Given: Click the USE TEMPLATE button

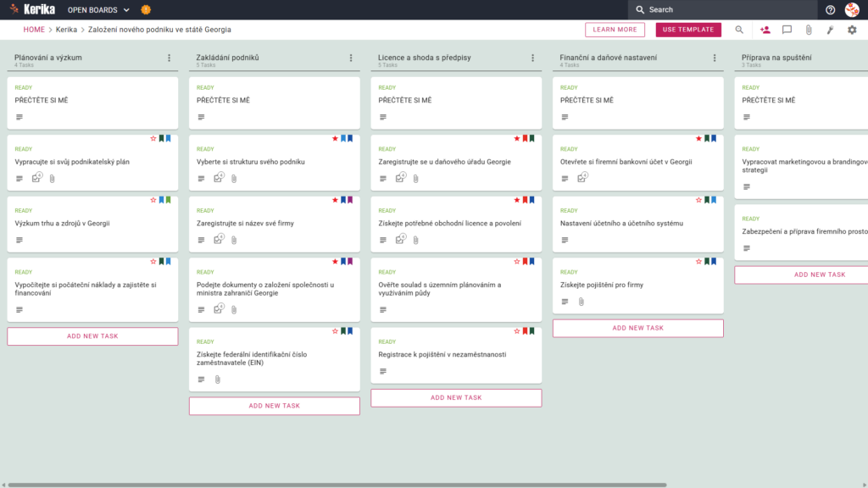Looking at the screenshot, I should pyautogui.click(x=688, y=30).
